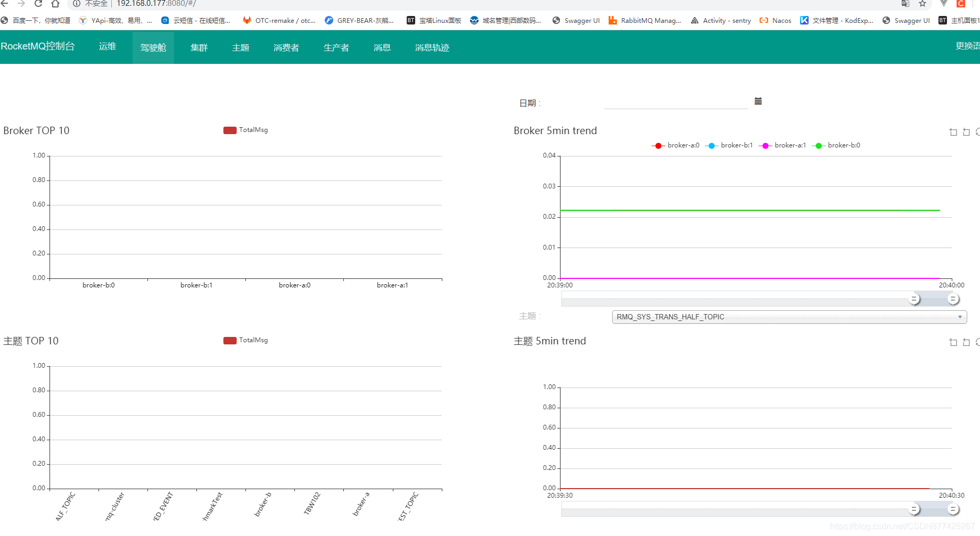Select the 驾驶舱 dashboard tab
980x536 pixels.
(x=153, y=47)
